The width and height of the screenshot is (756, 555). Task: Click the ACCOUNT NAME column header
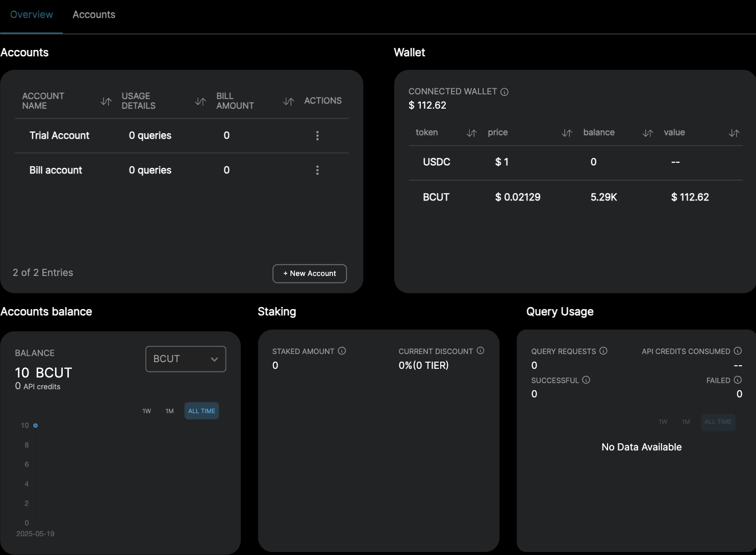(x=43, y=101)
